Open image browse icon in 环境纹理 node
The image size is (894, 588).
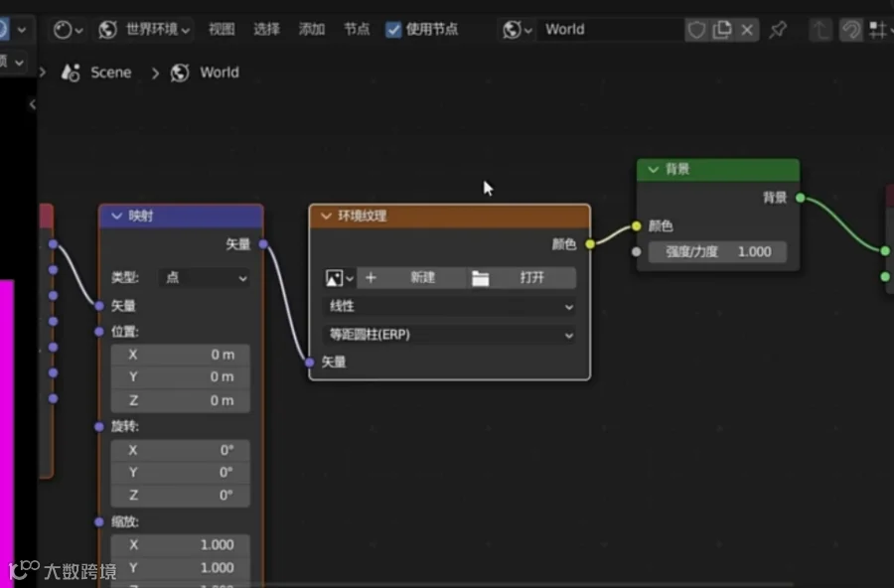click(x=339, y=278)
